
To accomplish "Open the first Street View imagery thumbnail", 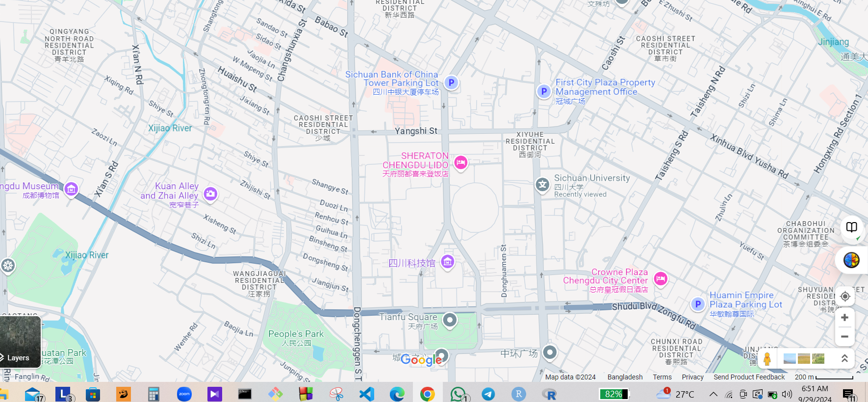I will [x=790, y=358].
